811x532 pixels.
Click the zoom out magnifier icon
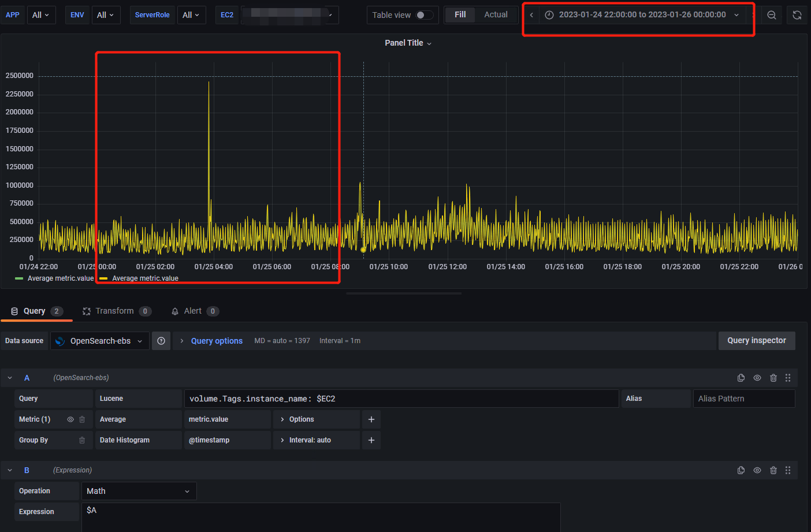coord(772,14)
